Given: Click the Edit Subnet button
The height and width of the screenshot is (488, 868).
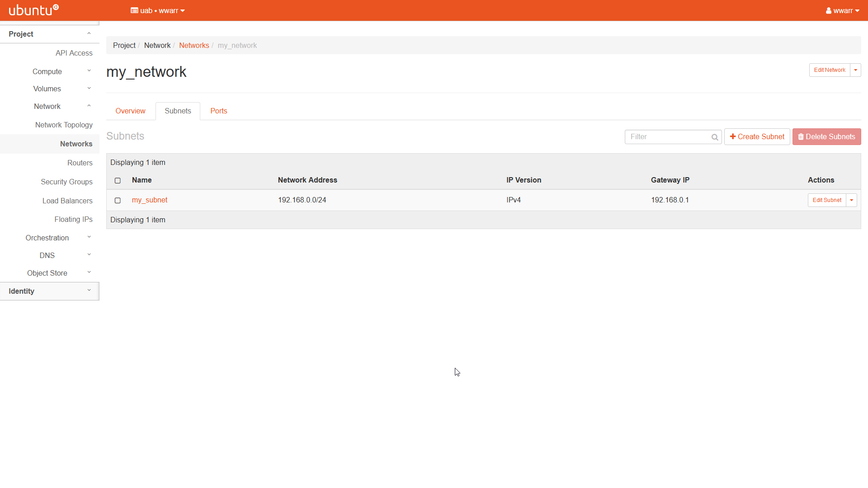Looking at the screenshot, I should [827, 200].
